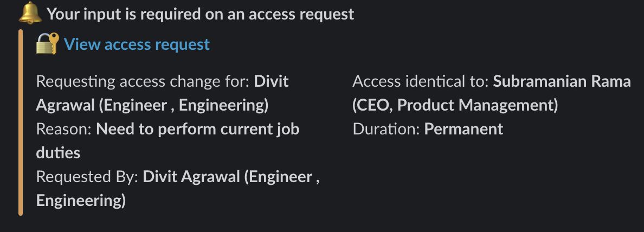The width and height of the screenshot is (644, 232).
Task: Click the notification bell icon
Action: click(30, 14)
